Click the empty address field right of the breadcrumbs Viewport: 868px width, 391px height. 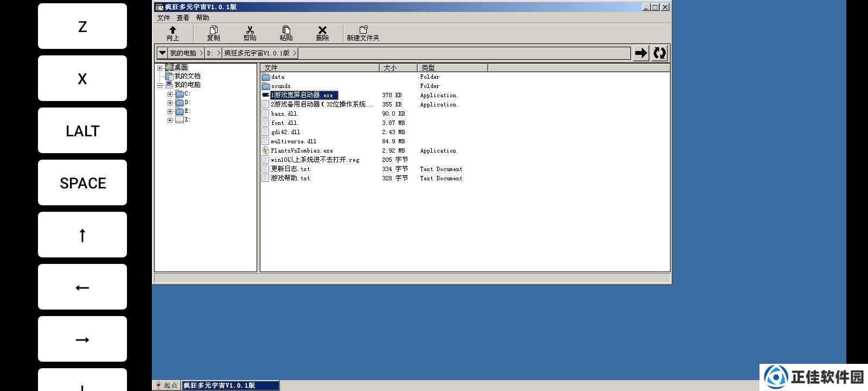pyautogui.click(x=464, y=53)
